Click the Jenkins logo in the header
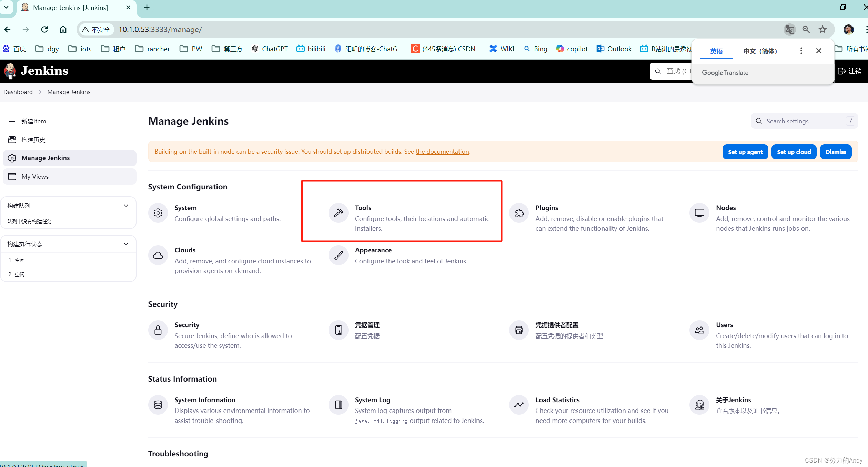This screenshot has width=868, height=467. (x=36, y=71)
